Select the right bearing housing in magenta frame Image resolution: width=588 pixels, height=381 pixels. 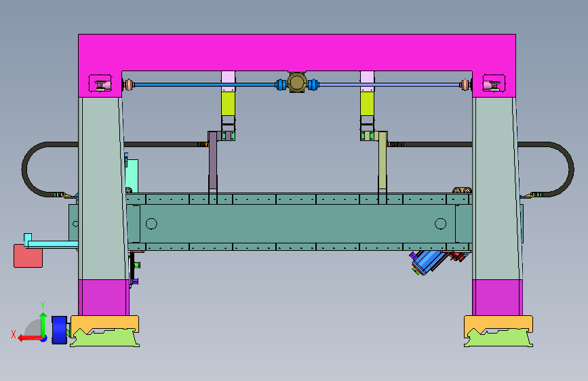[x=494, y=83]
